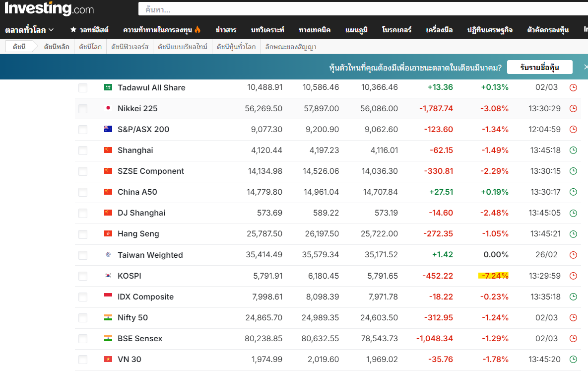Click the red clock icon in Tadawul All Share row
The width and height of the screenshot is (588, 374).
pos(573,87)
